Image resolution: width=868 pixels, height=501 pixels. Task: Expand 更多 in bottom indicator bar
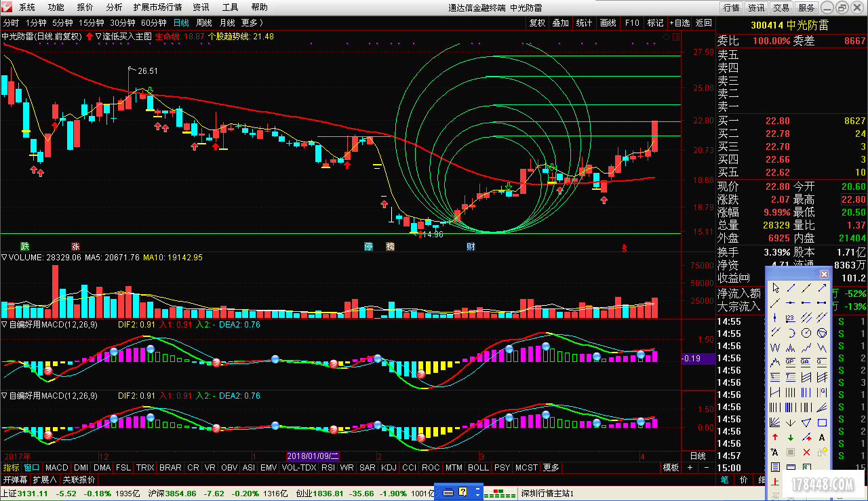(x=551, y=468)
